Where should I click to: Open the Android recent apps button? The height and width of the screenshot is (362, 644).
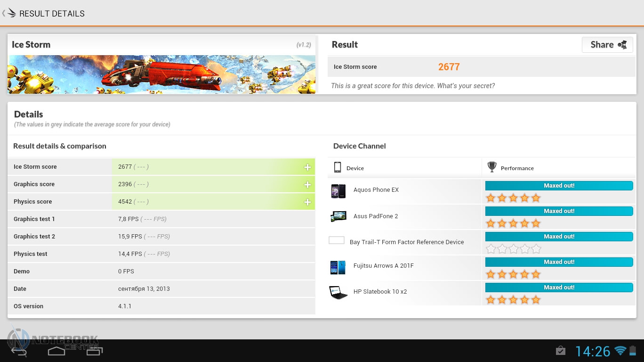[x=94, y=351]
